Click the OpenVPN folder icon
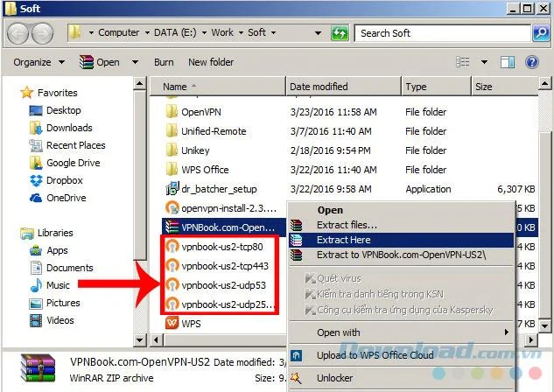The height and width of the screenshot is (392, 554). click(x=172, y=112)
